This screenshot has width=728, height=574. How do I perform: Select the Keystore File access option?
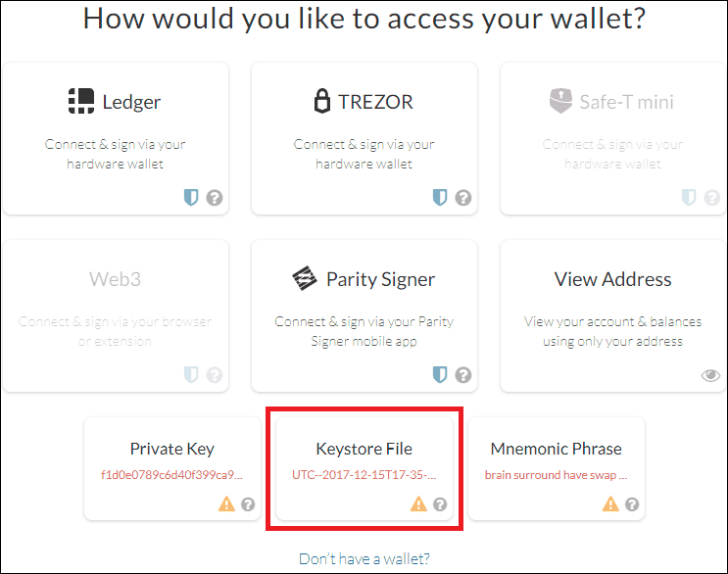364,468
